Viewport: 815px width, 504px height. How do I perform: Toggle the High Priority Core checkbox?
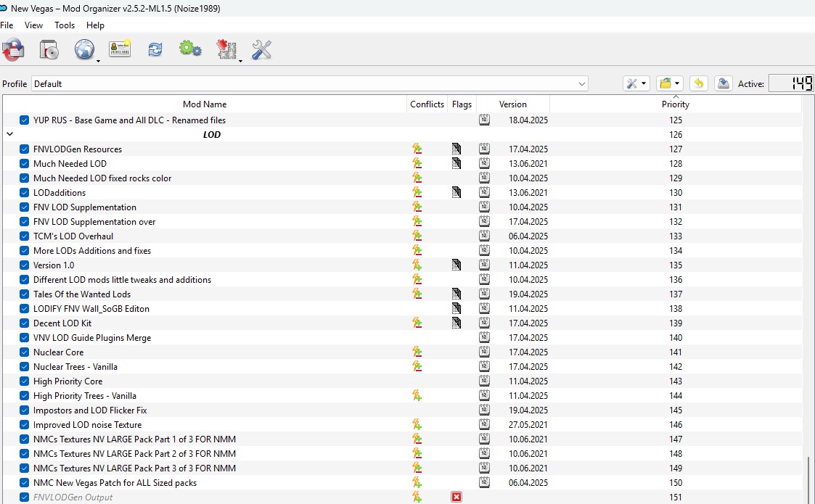tap(25, 381)
